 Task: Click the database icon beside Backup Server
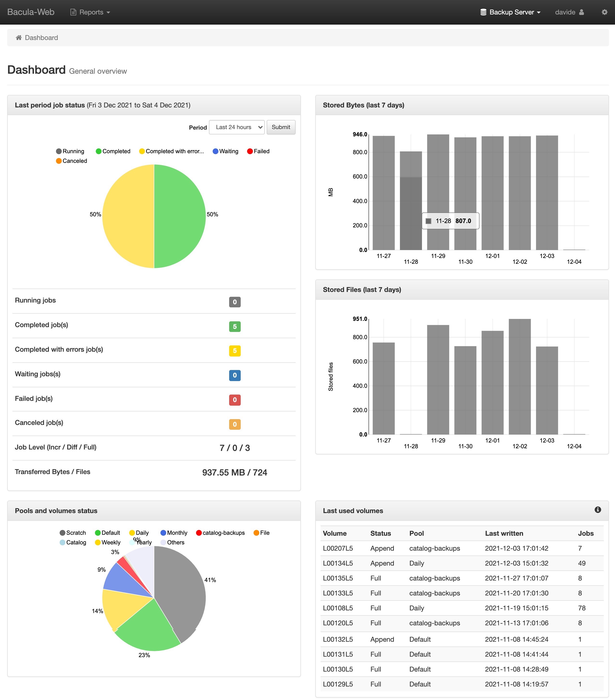(483, 12)
